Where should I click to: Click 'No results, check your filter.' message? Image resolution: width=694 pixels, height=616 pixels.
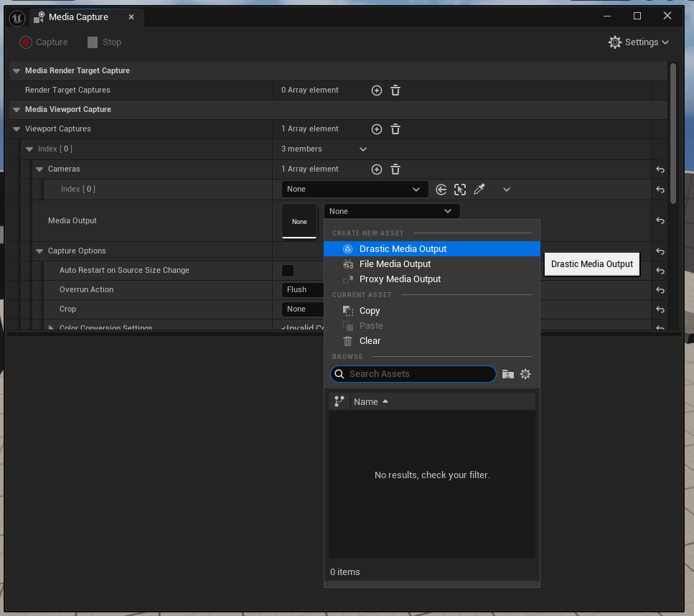432,475
